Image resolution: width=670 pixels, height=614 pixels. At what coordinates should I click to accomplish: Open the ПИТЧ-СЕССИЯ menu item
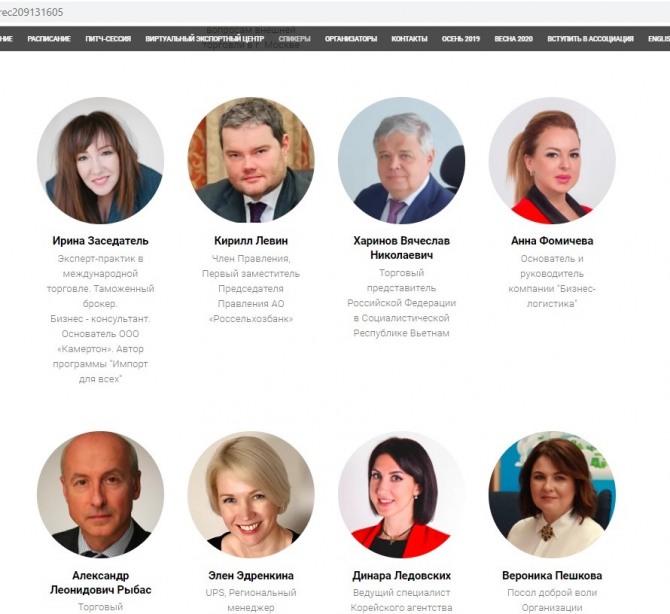[x=108, y=39]
